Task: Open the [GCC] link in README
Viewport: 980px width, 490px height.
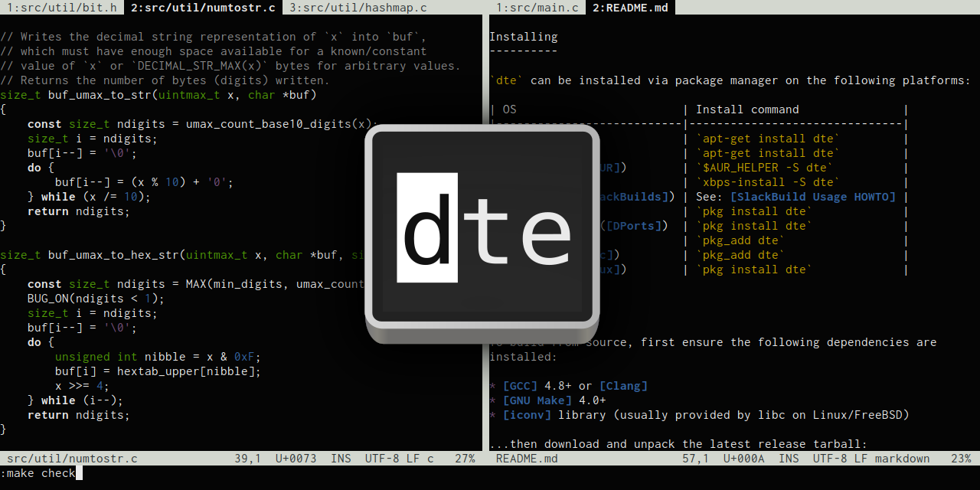Action: (x=520, y=386)
